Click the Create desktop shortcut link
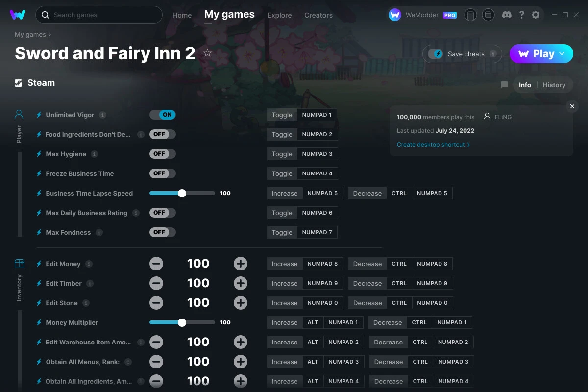588x392 pixels. (431, 144)
